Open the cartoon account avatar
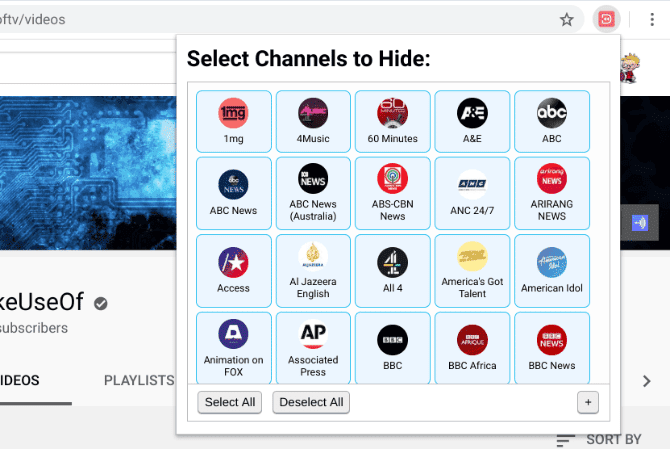Image resolution: width=670 pixels, height=449 pixels. tap(630, 68)
